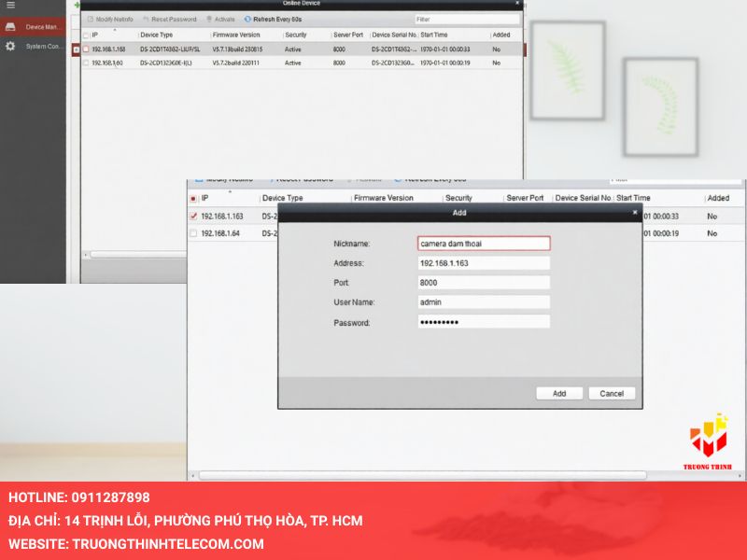Click the Address field showing 192.168.1.163
Image resolution: width=747 pixels, height=560 pixels.
pyautogui.click(x=484, y=263)
